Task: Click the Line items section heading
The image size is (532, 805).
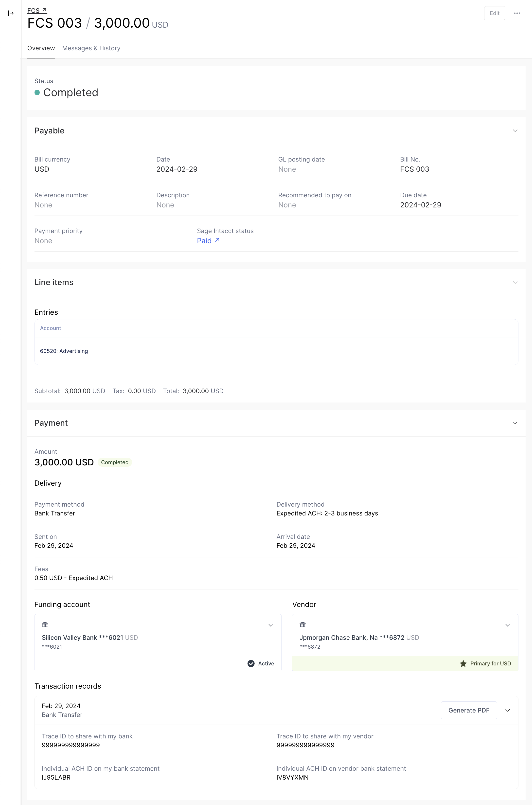Action: pos(53,282)
